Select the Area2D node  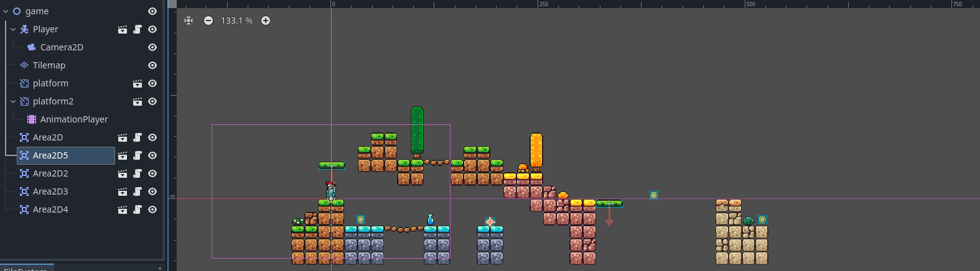pos(48,137)
